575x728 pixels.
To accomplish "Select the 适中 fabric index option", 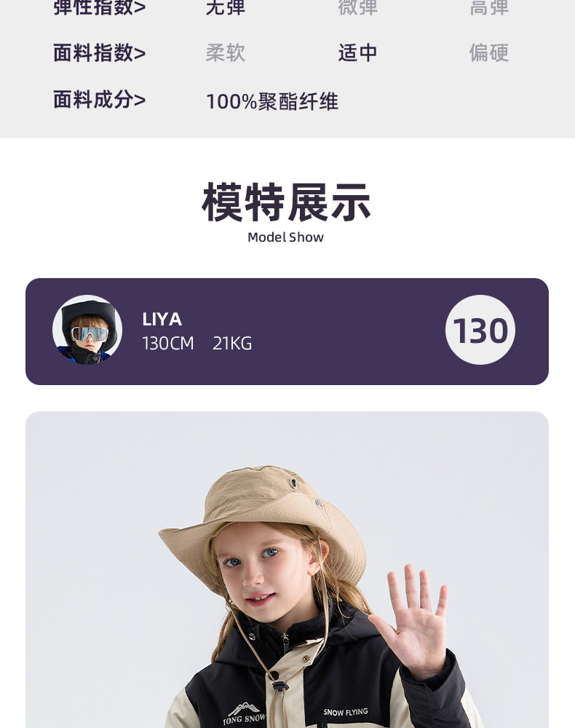I will coord(357,53).
